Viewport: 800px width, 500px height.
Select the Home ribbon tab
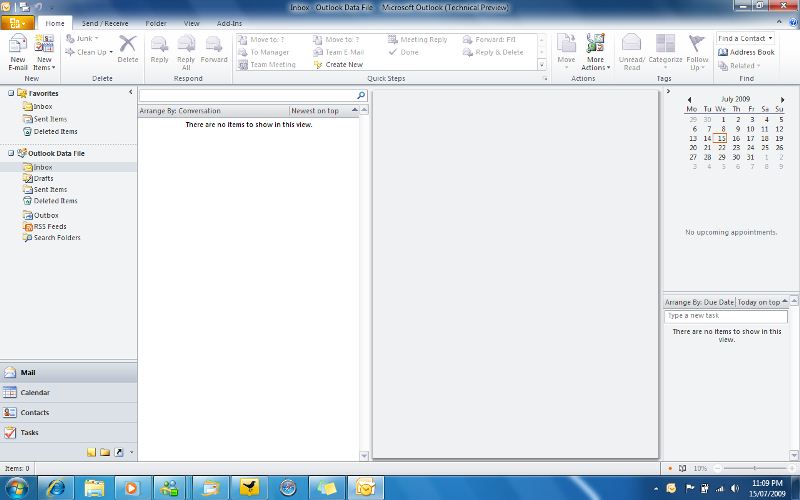pyautogui.click(x=55, y=23)
